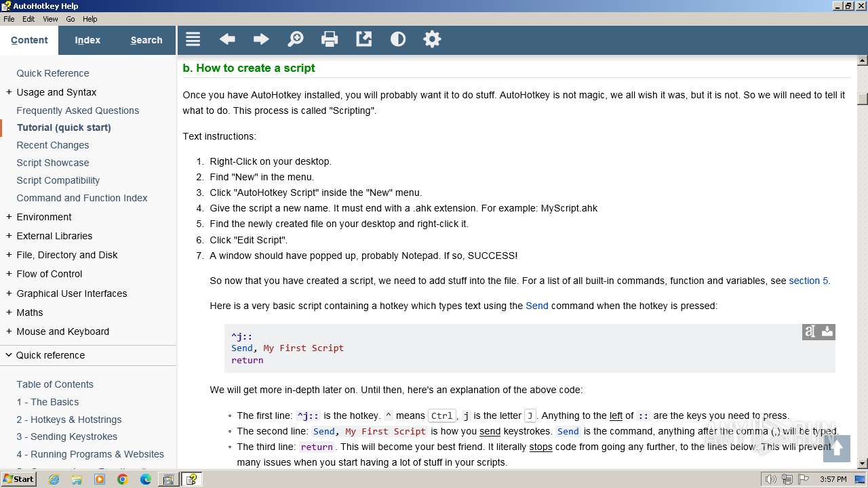Switch to the Search tab
The width and height of the screenshot is (868, 488).
tap(146, 40)
